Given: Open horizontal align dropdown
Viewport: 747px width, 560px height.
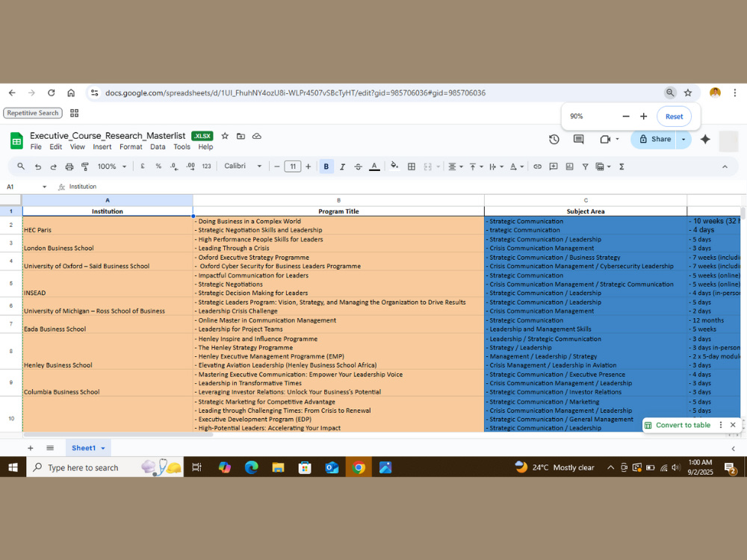Looking at the screenshot, I should [x=456, y=167].
